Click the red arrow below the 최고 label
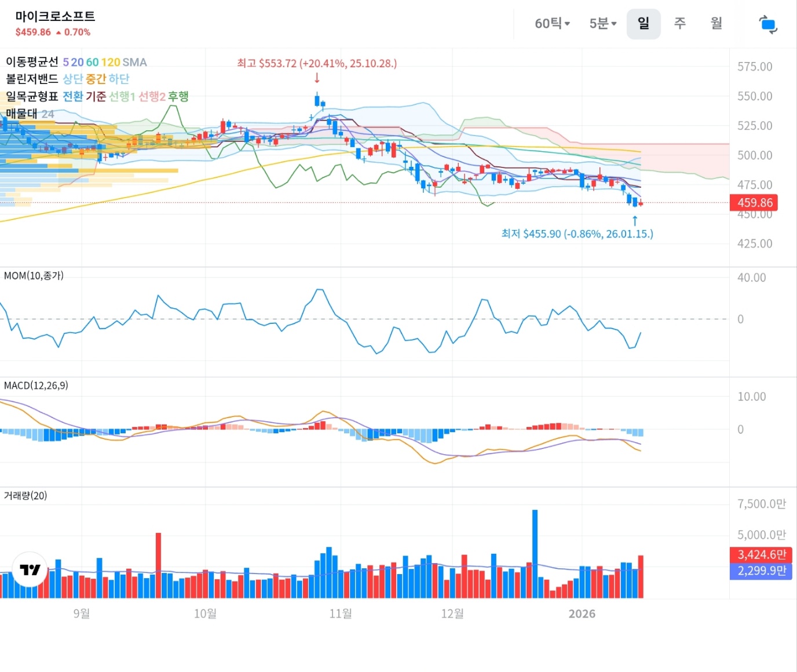Viewport: 797px width, 672px height. [317, 78]
